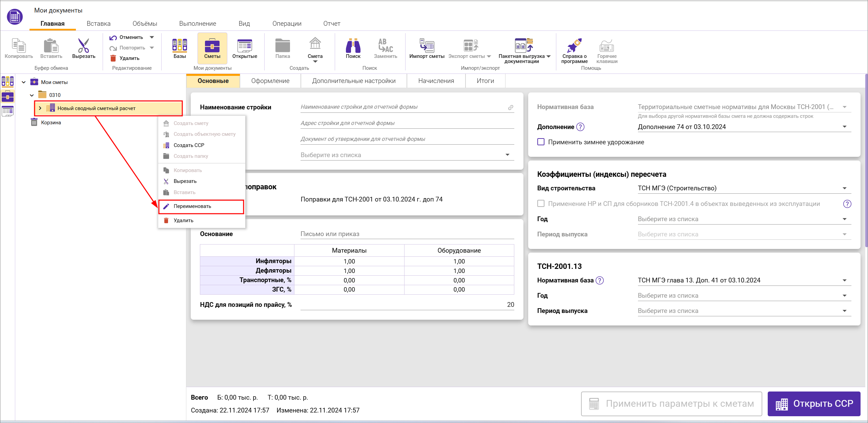Select Создать ССР in context menu
This screenshot has width=868, height=423.
click(x=189, y=145)
